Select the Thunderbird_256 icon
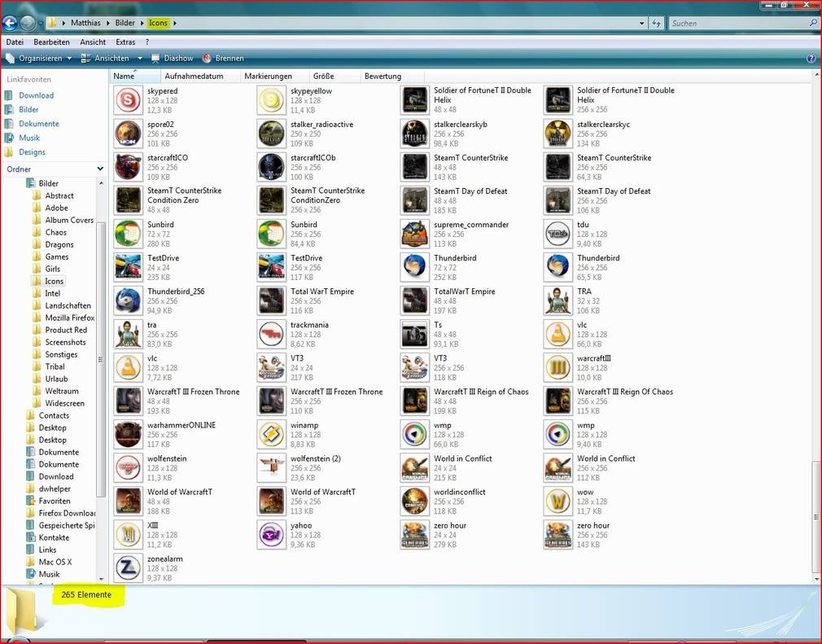 point(129,301)
